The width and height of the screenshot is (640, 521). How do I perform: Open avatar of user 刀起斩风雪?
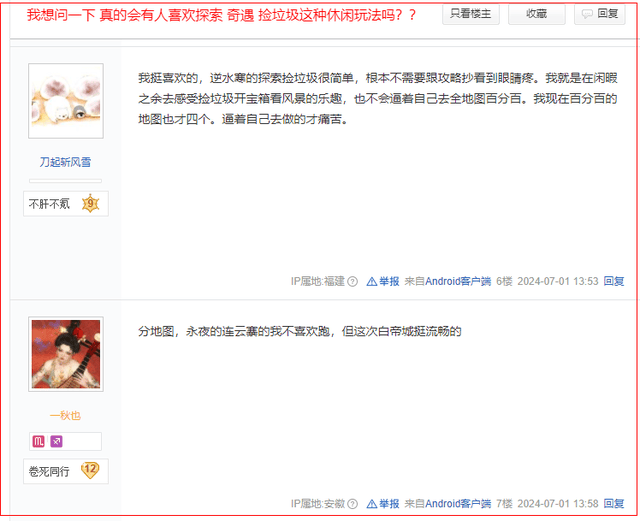point(66,101)
